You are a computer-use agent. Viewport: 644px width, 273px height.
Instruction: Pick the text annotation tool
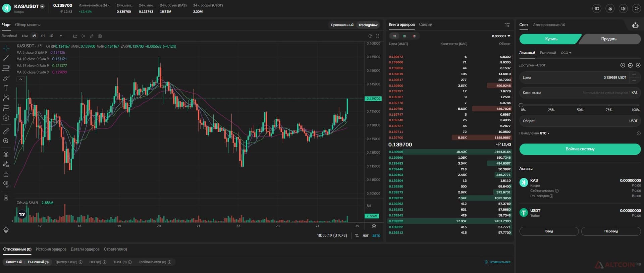click(6, 88)
